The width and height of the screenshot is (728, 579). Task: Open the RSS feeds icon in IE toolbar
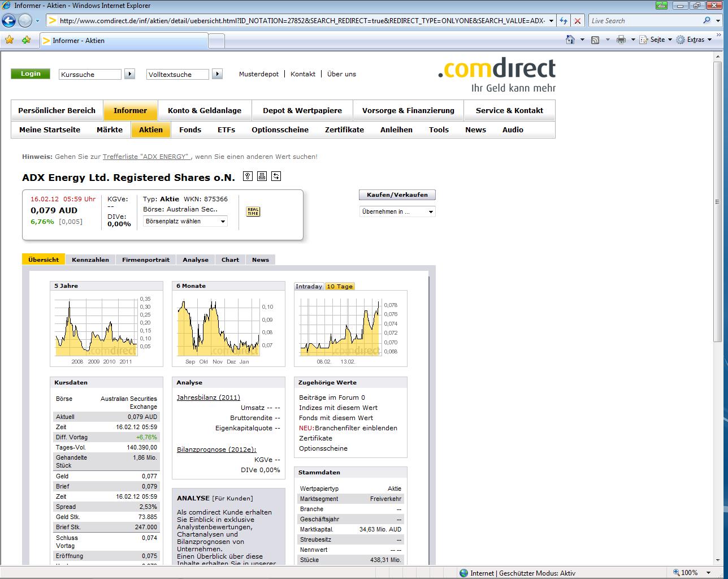(x=595, y=40)
